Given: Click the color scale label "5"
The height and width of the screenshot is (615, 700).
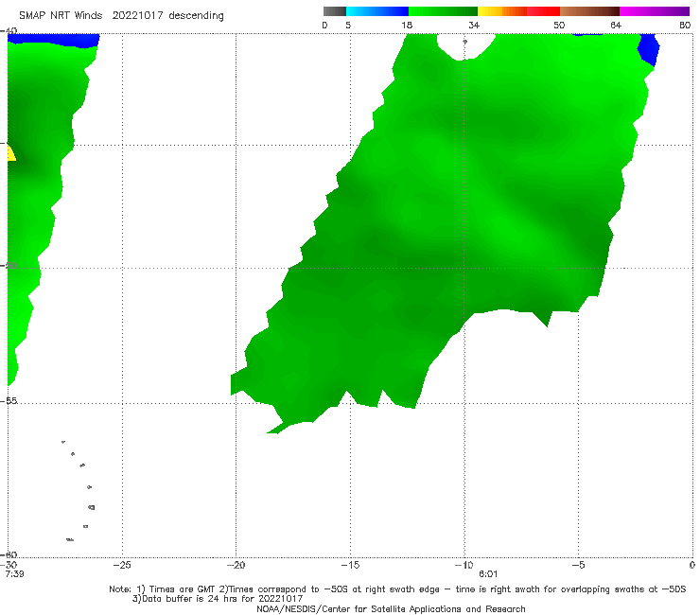Looking at the screenshot, I should pyautogui.click(x=348, y=26).
